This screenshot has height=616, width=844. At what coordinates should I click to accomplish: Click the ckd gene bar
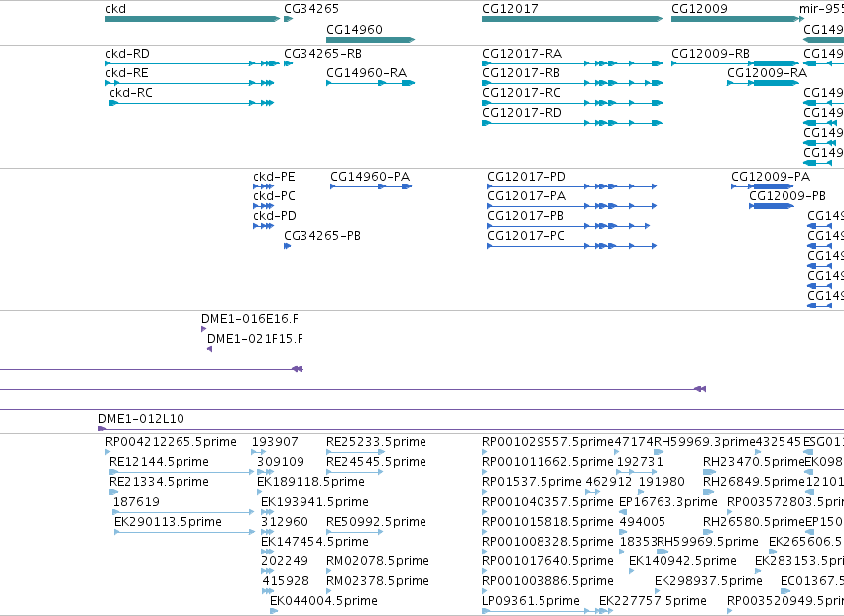click(x=192, y=19)
